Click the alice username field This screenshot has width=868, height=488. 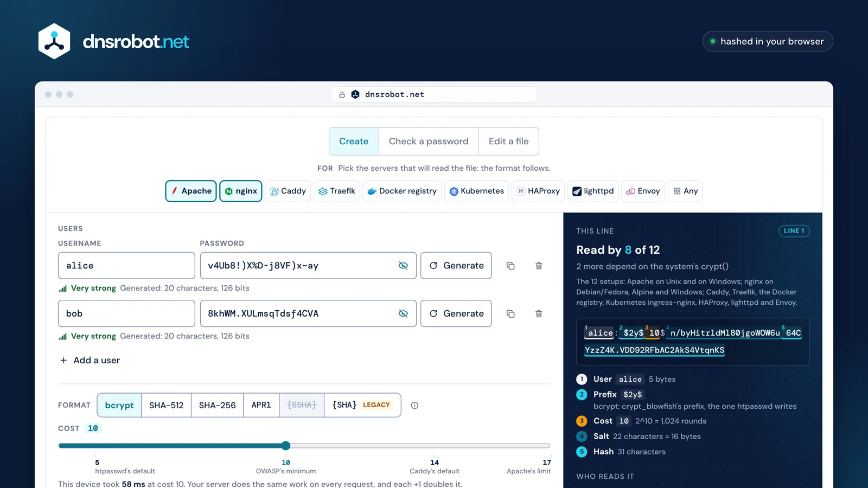(126, 266)
